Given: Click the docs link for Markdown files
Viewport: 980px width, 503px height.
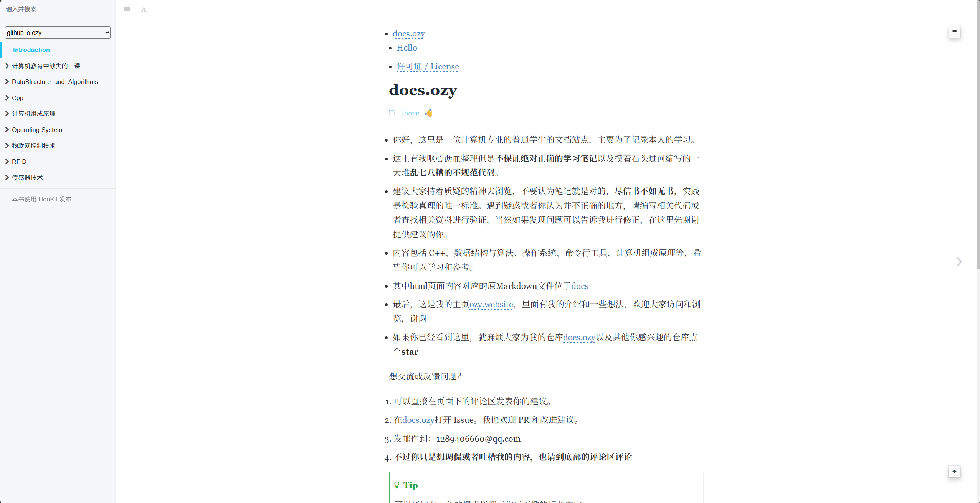Looking at the screenshot, I should tap(580, 286).
